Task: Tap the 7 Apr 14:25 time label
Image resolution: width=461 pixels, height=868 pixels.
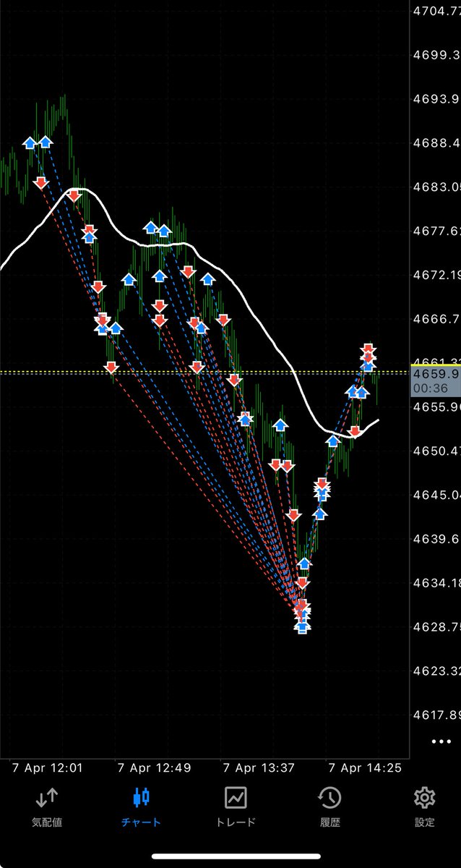Action: [365, 767]
